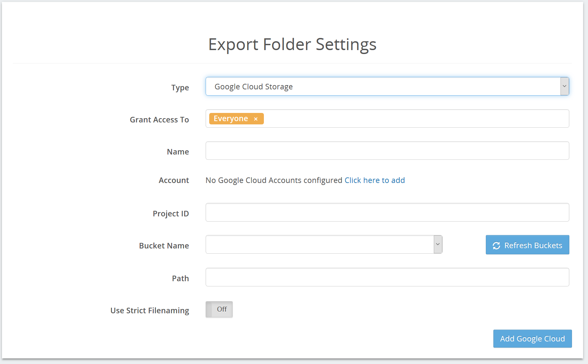Focus the Project ID input field

(387, 212)
